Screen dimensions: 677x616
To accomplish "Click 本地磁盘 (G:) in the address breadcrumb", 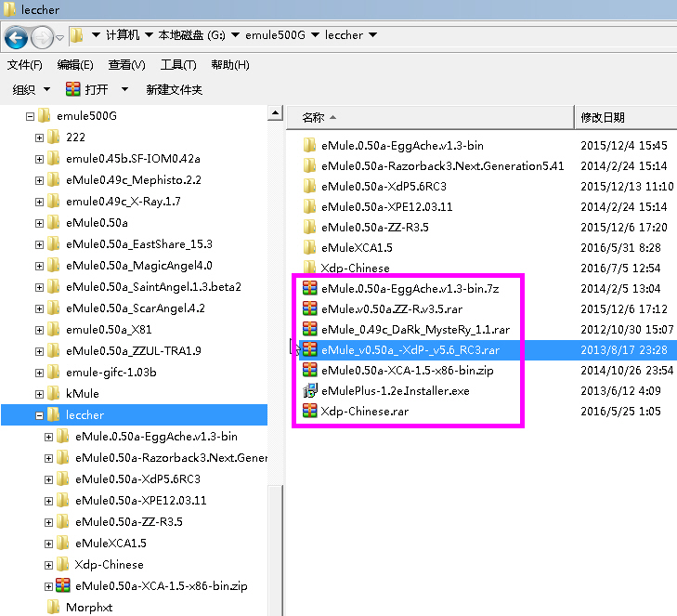I will coord(191,34).
